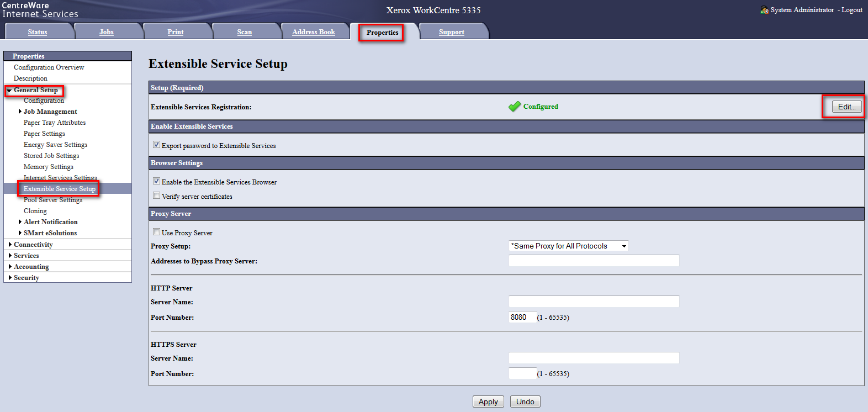The height and width of the screenshot is (412, 868).
Task: Log out via the Logout link
Action: (852, 10)
